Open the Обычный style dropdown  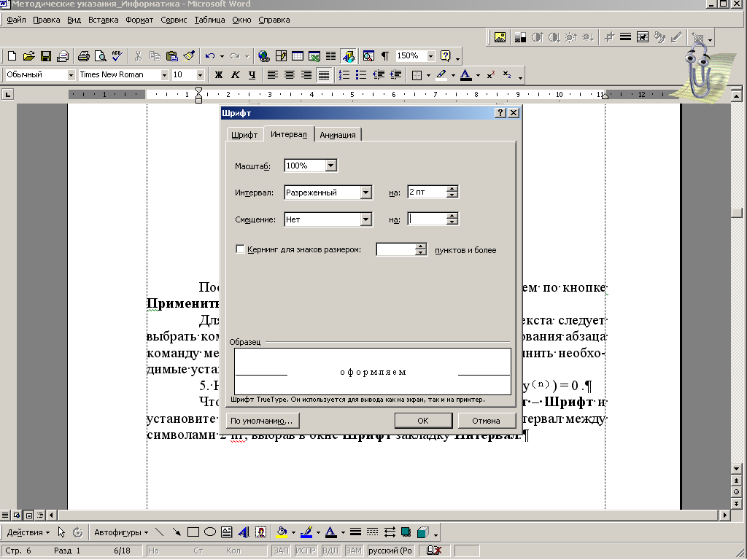pos(71,75)
